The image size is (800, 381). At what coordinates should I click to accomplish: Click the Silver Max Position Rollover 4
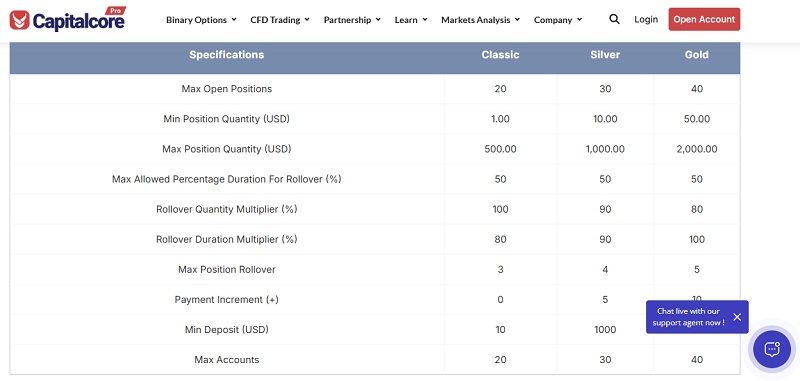coord(605,269)
